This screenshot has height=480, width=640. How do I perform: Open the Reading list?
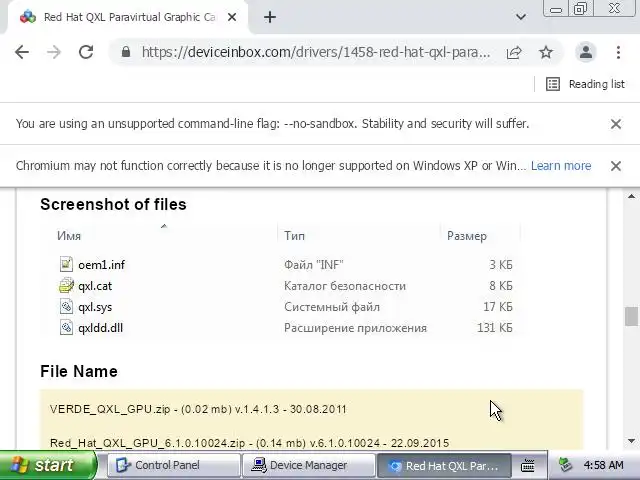585,84
